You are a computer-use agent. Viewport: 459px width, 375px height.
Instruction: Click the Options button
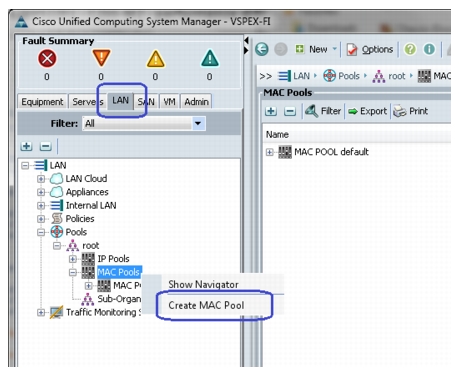click(370, 50)
